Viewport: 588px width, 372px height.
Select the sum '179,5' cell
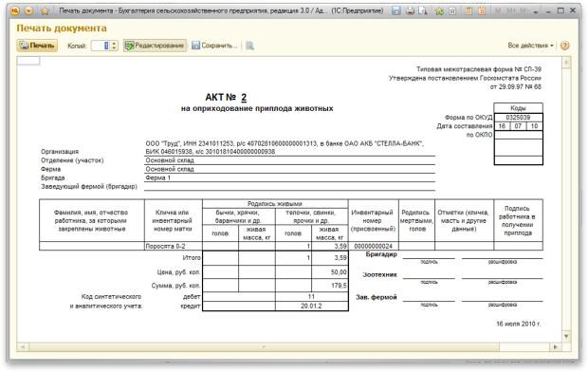click(330, 286)
